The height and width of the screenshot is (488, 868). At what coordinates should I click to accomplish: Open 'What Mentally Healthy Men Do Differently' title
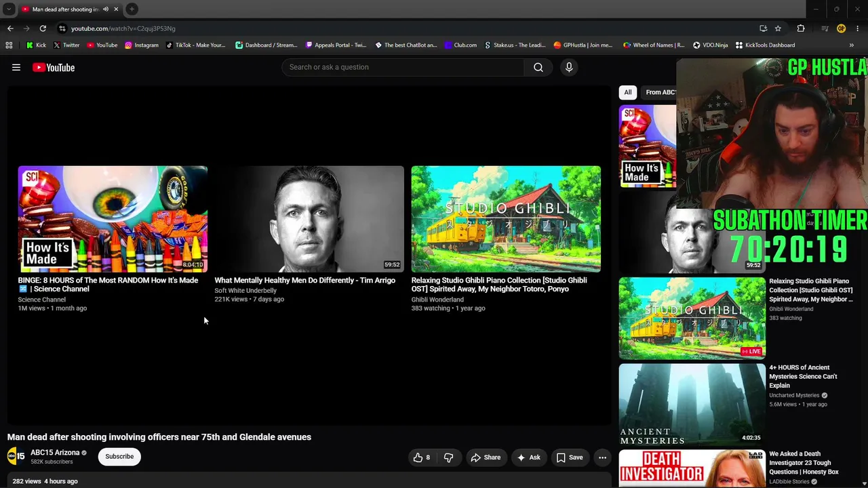(x=305, y=281)
